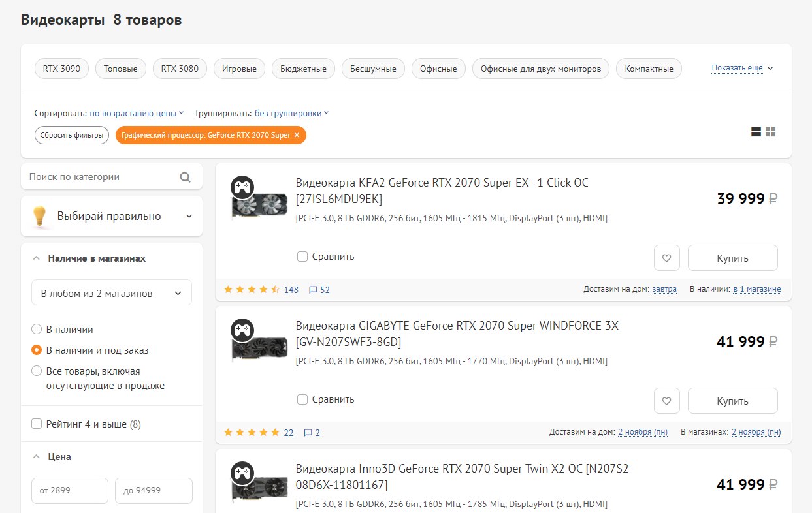Select the Бесшумные category chip

pyautogui.click(x=373, y=69)
